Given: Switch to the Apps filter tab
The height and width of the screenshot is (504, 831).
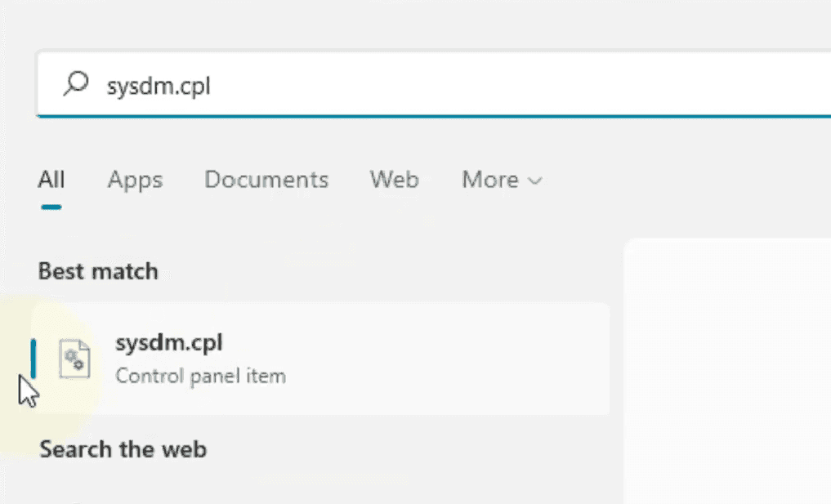Looking at the screenshot, I should click(x=135, y=181).
